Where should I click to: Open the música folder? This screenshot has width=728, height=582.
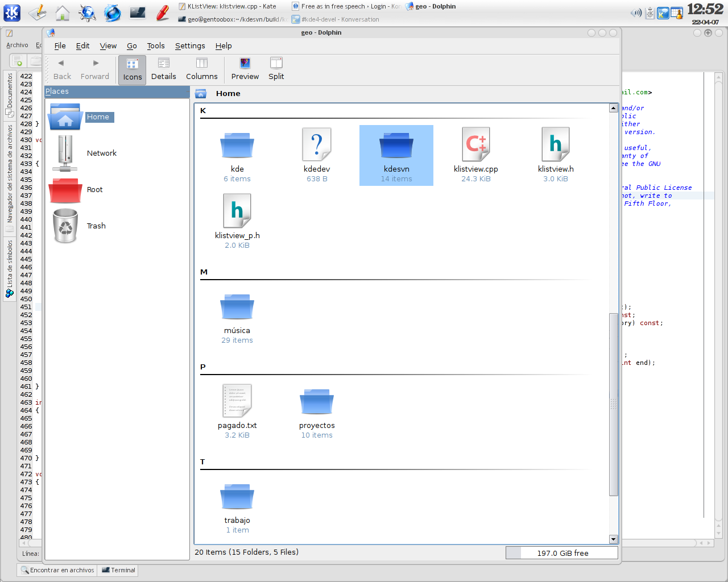237,307
